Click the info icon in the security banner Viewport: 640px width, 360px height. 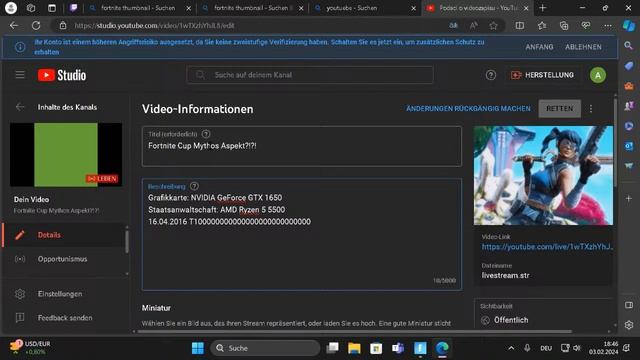[20, 47]
